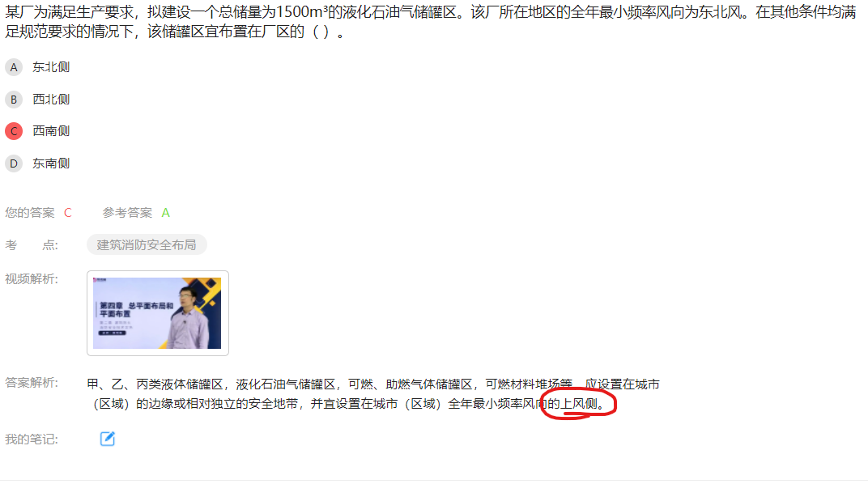This screenshot has height=484, width=868.
Task: Click your answer letter C
Action: pyautogui.click(x=67, y=213)
